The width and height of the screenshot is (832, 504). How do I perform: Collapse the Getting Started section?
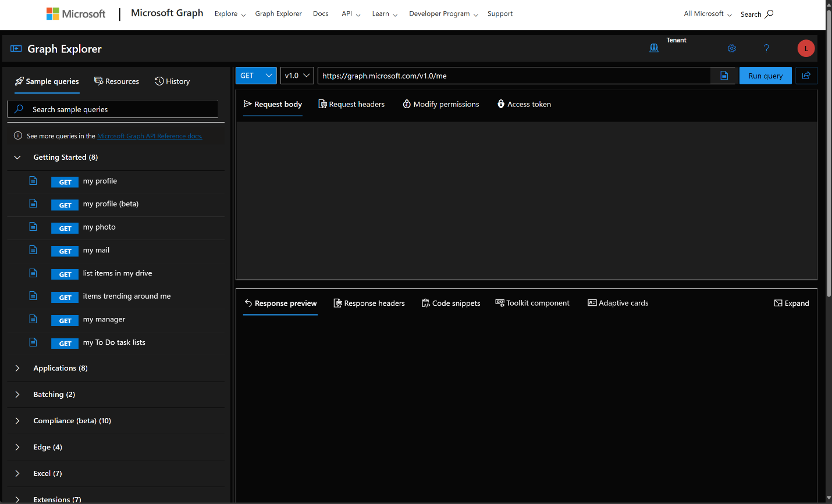[x=17, y=157]
